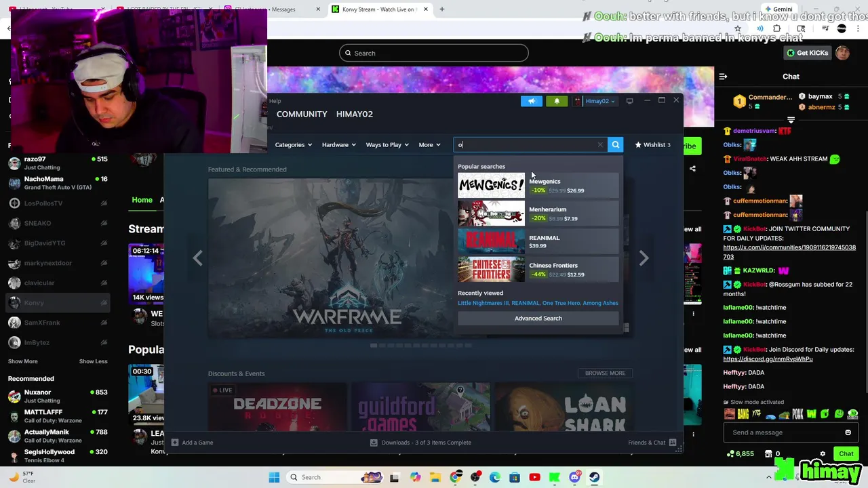Expand the Categories dropdown in Steam store

(x=293, y=144)
